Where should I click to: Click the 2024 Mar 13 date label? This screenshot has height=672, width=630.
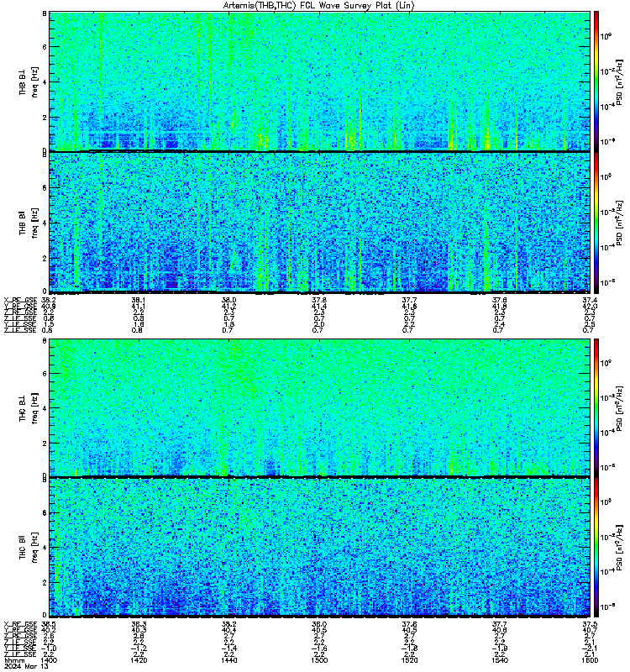(x=26, y=666)
